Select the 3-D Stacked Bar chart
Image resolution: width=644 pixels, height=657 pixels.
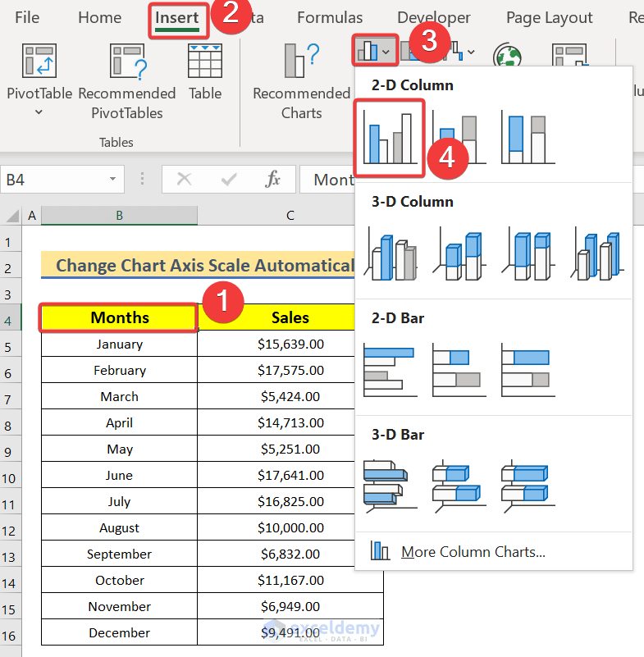click(459, 486)
